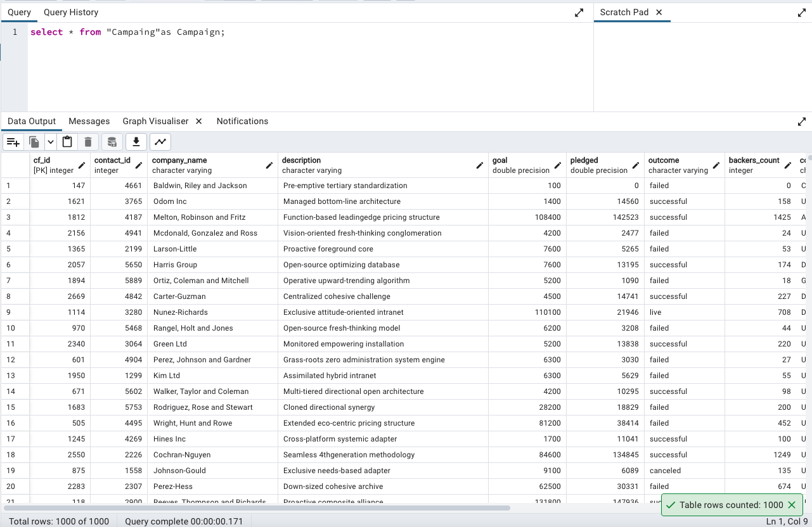This screenshot has width=812, height=527.
Task: Click the horizontal scrollbar of results grid
Action: (257, 507)
